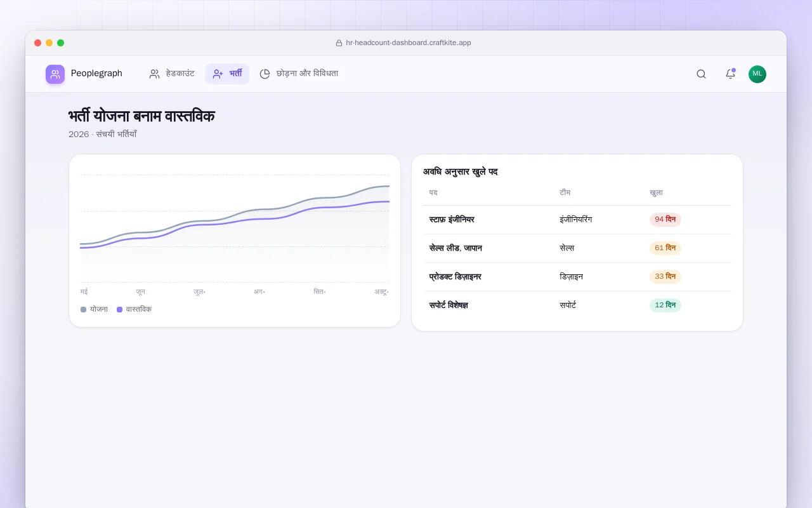Open the छोड़ना और विविधता tab
The image size is (812, 508).
point(299,74)
